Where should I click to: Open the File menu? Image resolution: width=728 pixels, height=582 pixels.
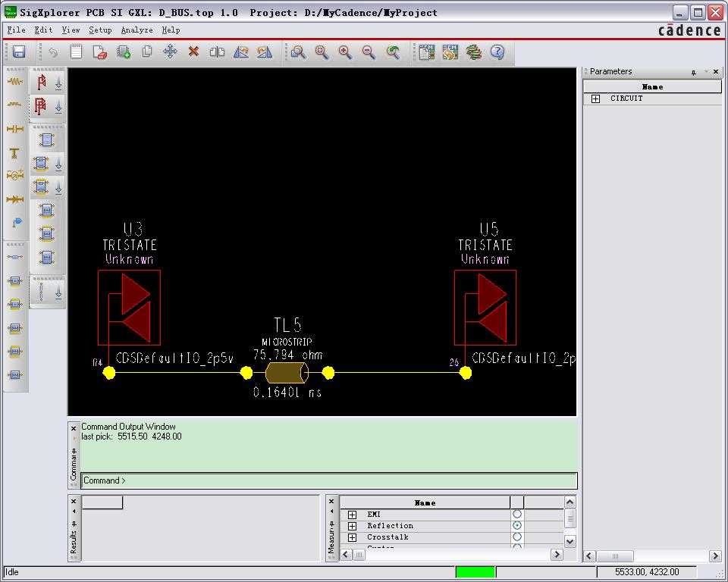16,30
